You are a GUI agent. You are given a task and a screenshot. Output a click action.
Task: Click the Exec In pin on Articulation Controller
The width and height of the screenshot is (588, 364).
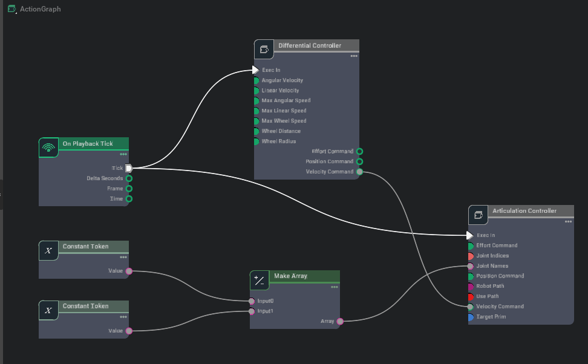click(x=471, y=235)
